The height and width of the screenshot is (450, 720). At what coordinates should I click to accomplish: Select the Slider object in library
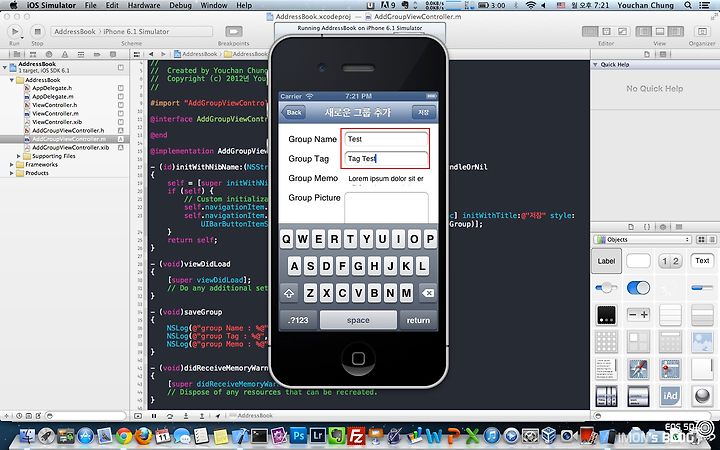606,288
